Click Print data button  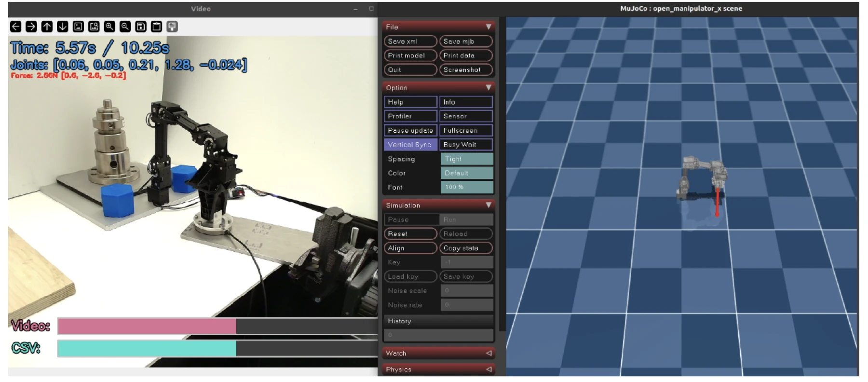(x=466, y=55)
